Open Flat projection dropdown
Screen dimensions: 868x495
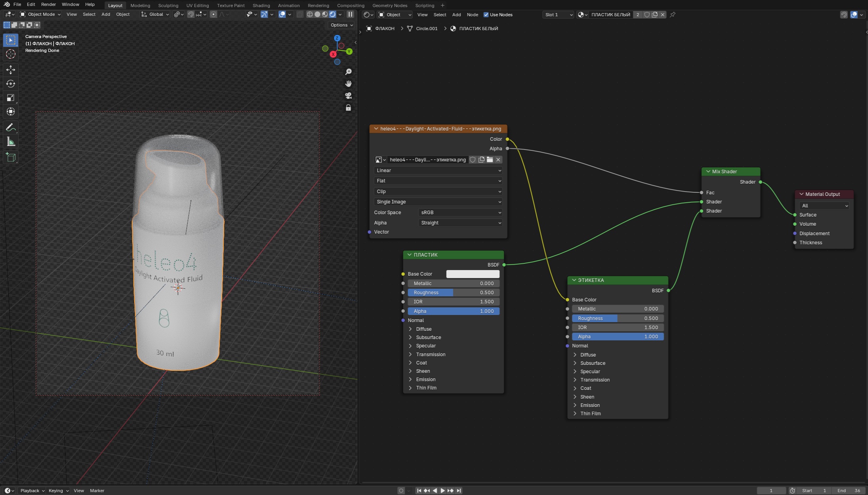pyautogui.click(x=438, y=180)
